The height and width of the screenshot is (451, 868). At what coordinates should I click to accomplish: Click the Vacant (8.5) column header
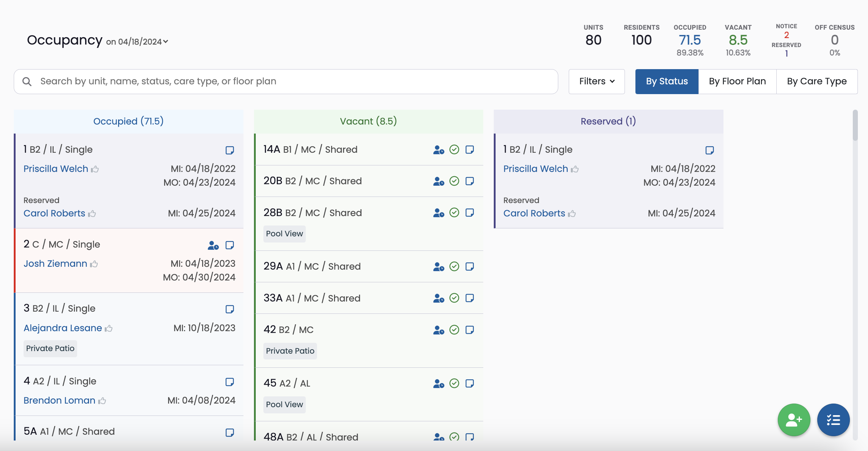pos(368,121)
